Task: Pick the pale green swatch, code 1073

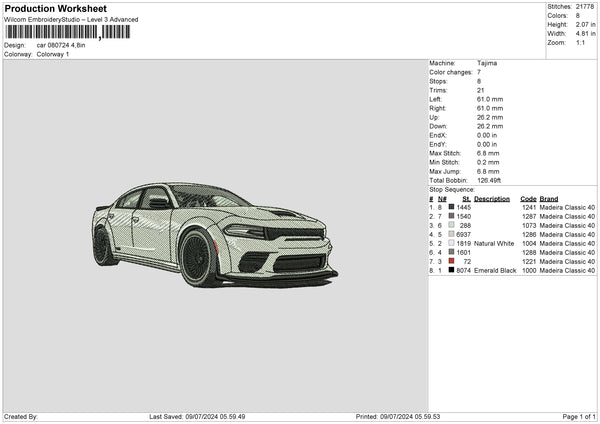Action: pyautogui.click(x=451, y=225)
